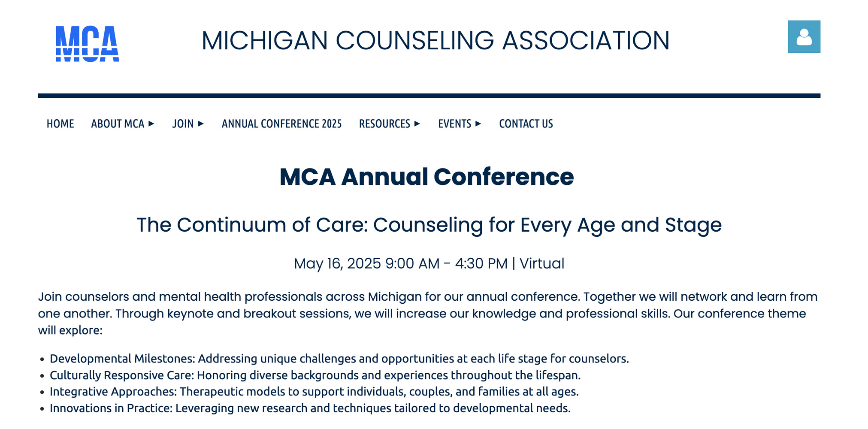Select the EVENTS menu label
The image size is (868, 429).
[x=454, y=124]
